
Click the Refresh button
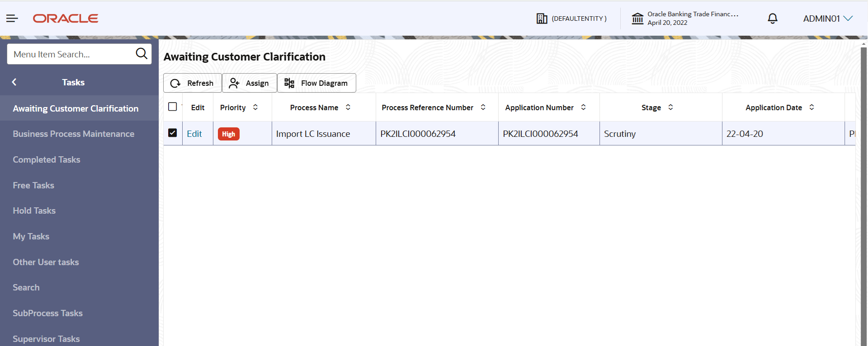click(x=192, y=83)
